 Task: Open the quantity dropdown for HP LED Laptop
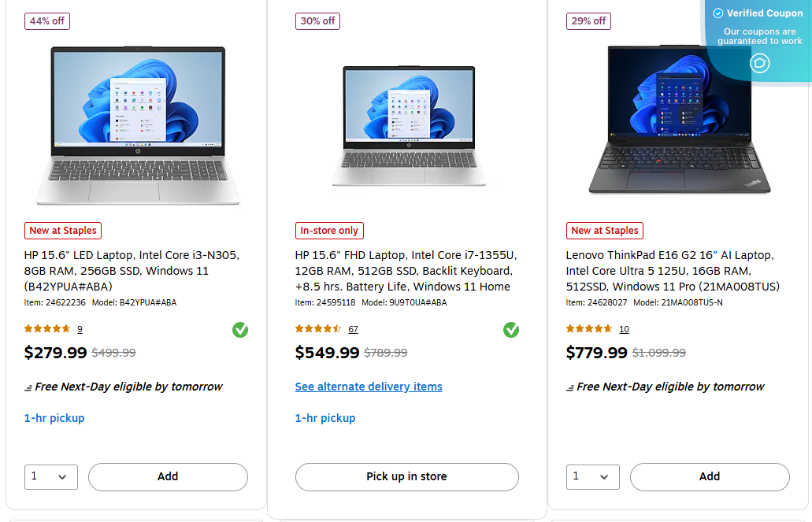pyautogui.click(x=50, y=476)
